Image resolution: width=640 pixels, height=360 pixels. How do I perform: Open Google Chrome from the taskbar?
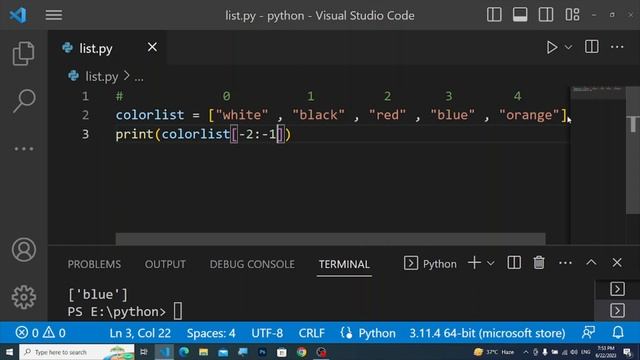(301, 352)
